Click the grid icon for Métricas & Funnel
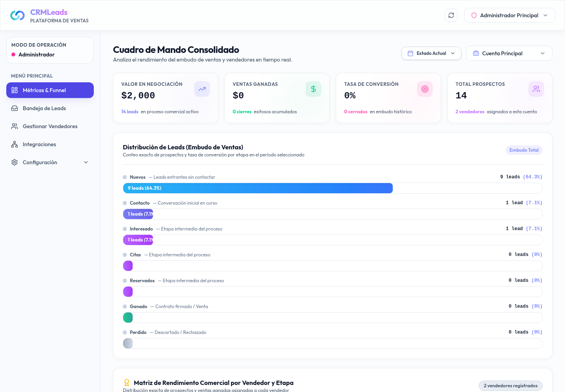The height and width of the screenshot is (392, 565). pos(15,90)
